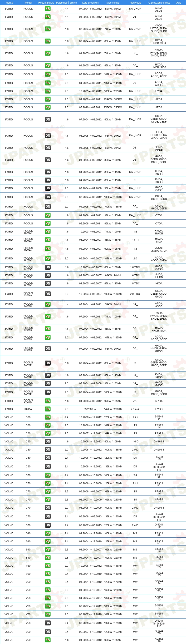
Task: Click the Pojemność silnika column header
Action: point(67,3)
